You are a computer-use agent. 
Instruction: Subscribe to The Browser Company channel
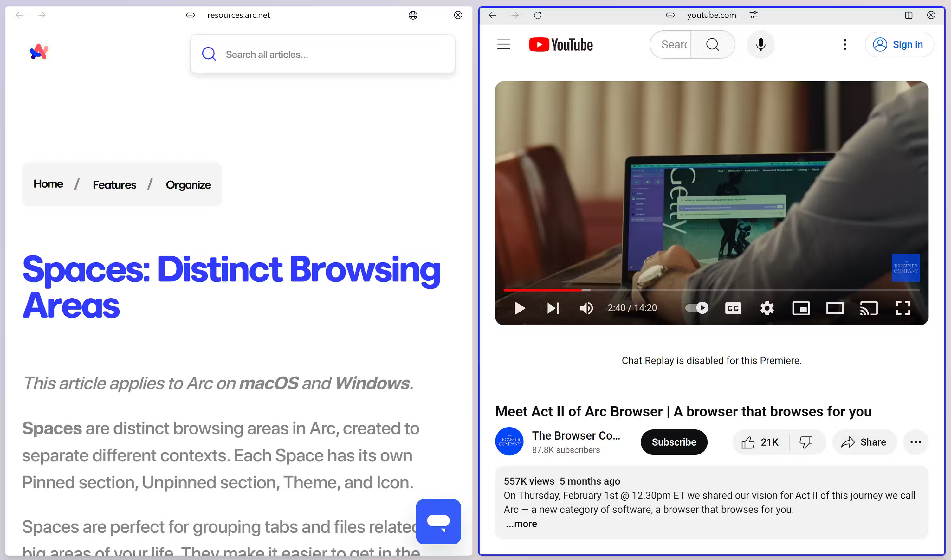click(674, 442)
